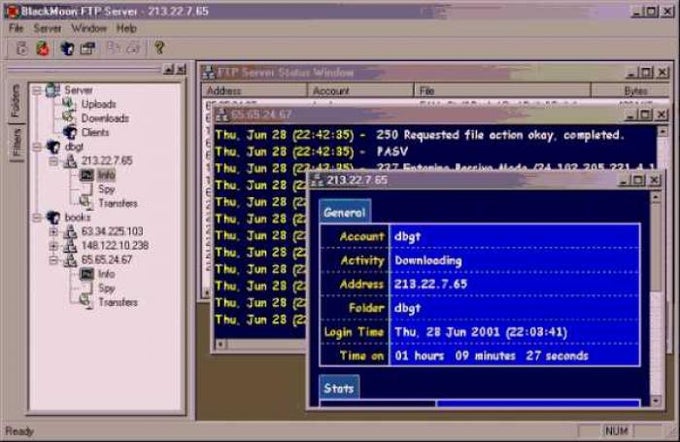Click the dark head clients toolbar icon

[68, 48]
